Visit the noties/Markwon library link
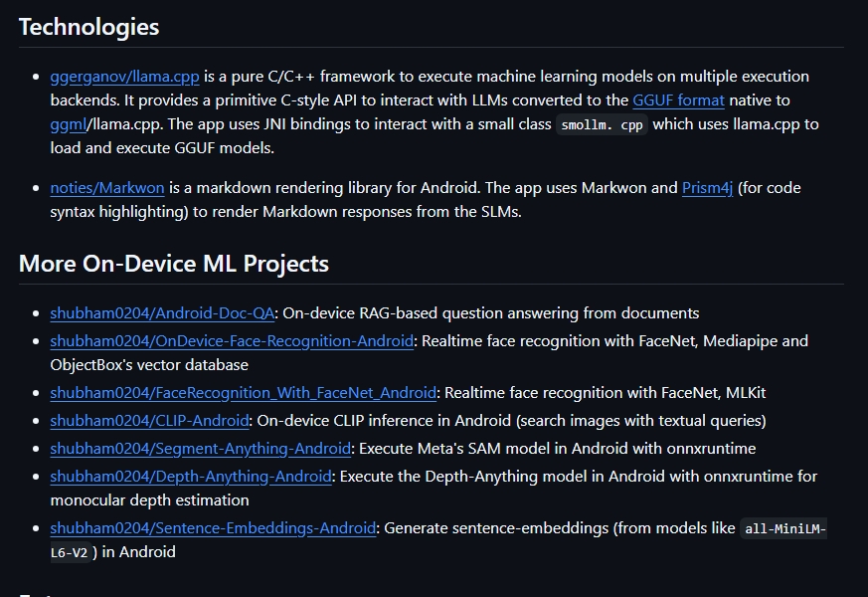868x597 pixels. click(x=107, y=188)
